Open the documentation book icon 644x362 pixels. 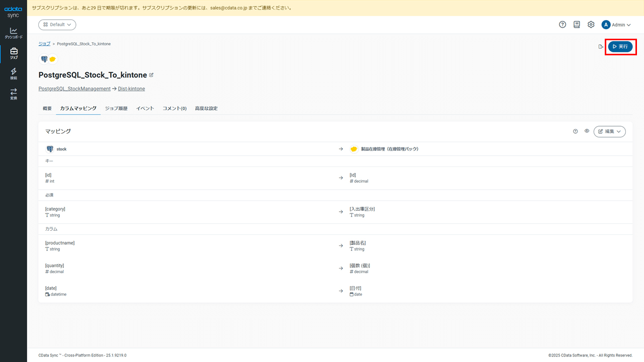pyautogui.click(x=577, y=25)
